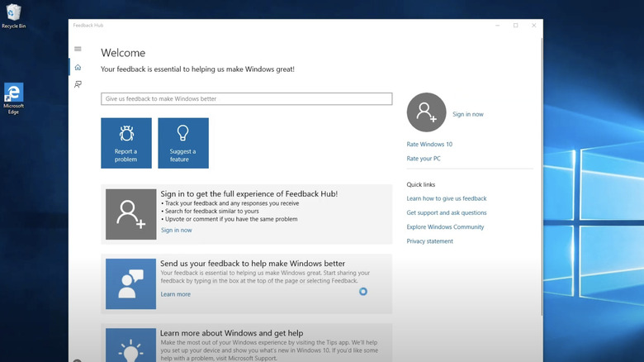The image size is (644, 362).
Task: Open Learn how to give us feedback
Action: pyautogui.click(x=447, y=198)
